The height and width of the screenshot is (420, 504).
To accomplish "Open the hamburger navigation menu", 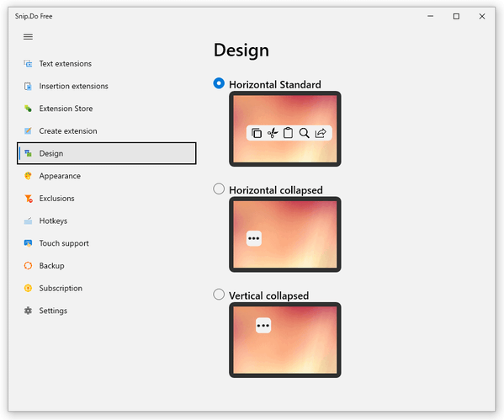I will coord(28,37).
